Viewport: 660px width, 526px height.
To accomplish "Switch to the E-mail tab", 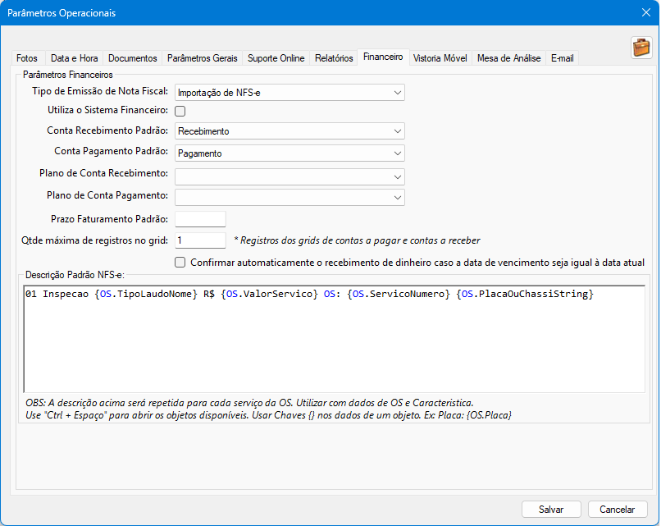I will click(x=562, y=58).
